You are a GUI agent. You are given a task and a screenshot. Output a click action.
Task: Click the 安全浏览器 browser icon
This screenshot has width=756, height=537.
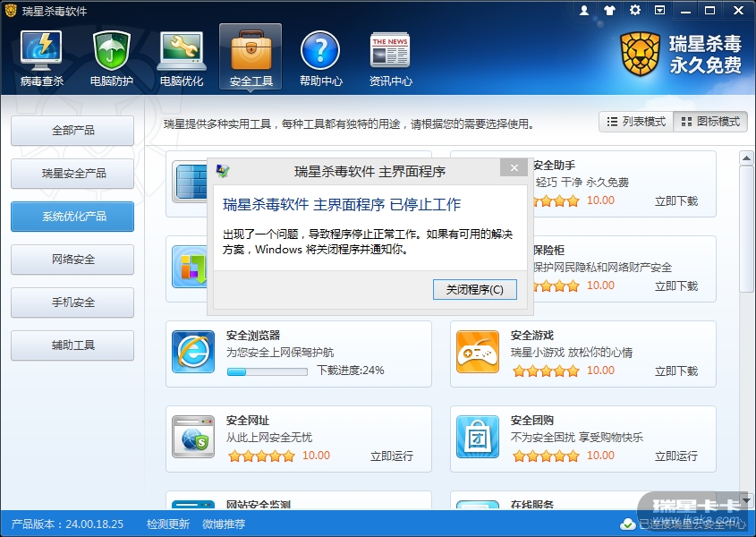(193, 352)
